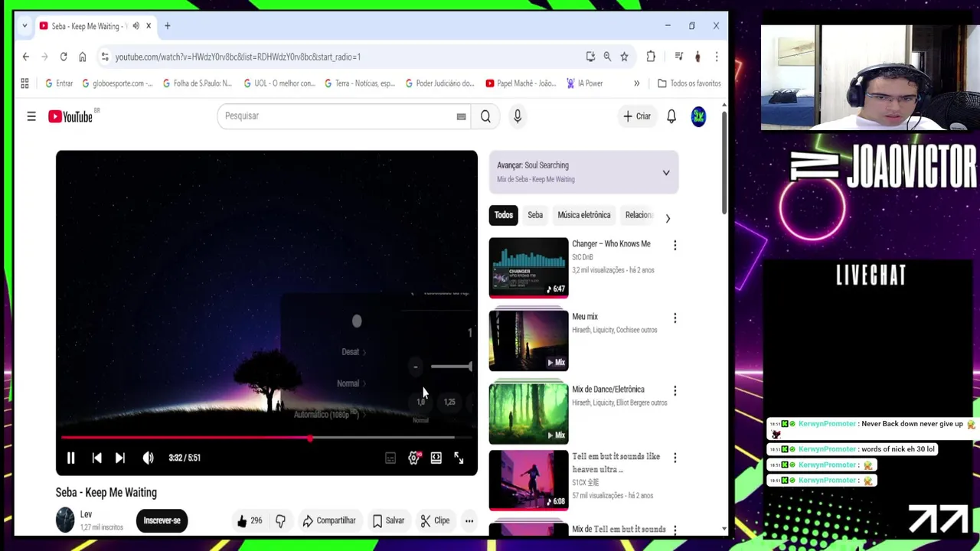Show hidden bookmarks with double chevron

tap(636, 83)
